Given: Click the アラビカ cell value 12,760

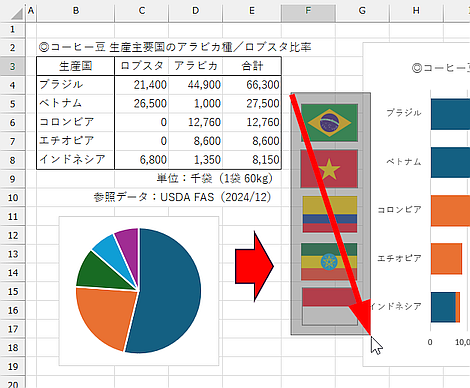Looking at the screenshot, I should pos(196,122).
